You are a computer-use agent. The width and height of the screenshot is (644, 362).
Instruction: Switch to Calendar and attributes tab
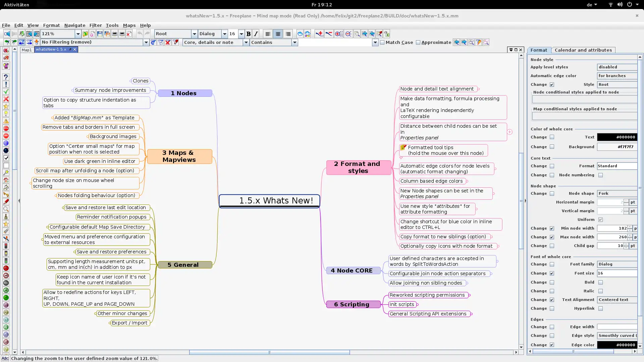click(x=583, y=50)
